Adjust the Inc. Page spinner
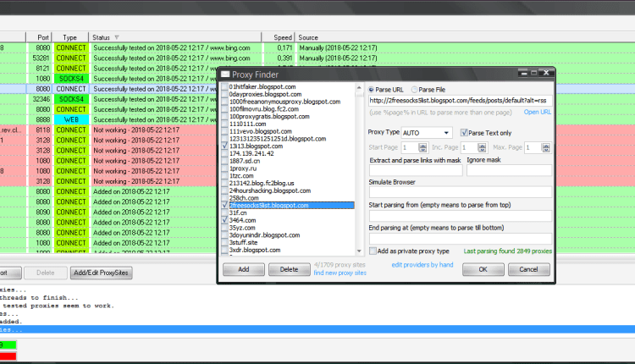Image resolution: width=635 pixels, height=364 pixels. pos(482,148)
